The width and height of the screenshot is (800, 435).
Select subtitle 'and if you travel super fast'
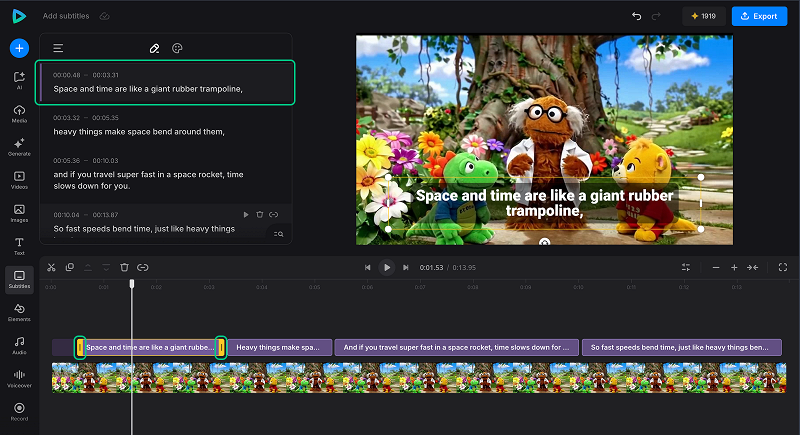coord(165,174)
